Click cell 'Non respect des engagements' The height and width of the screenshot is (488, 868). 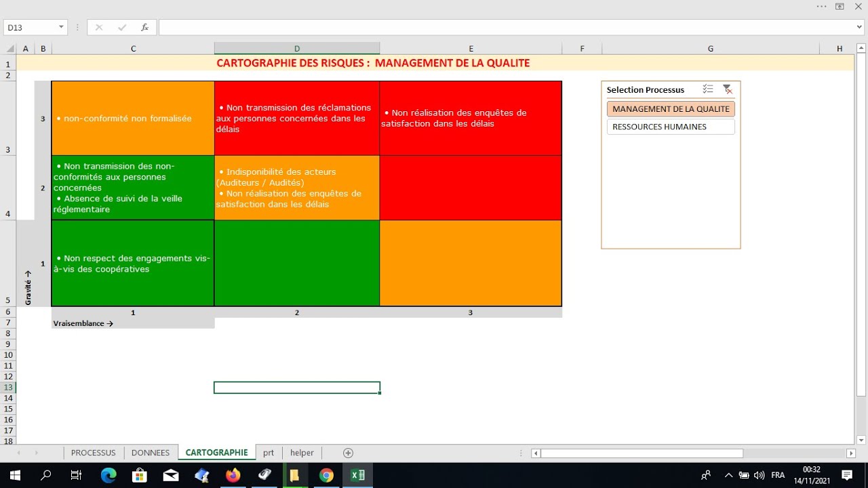pyautogui.click(x=133, y=263)
